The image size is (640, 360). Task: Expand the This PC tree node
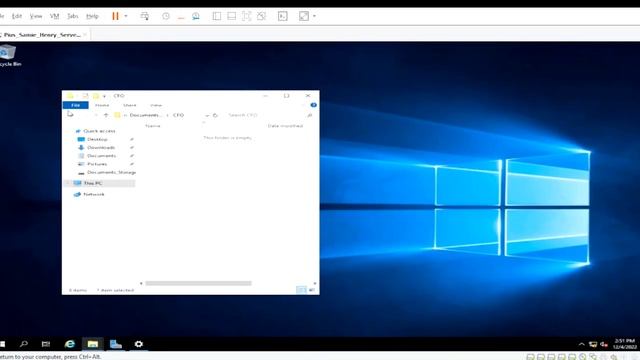[68, 183]
